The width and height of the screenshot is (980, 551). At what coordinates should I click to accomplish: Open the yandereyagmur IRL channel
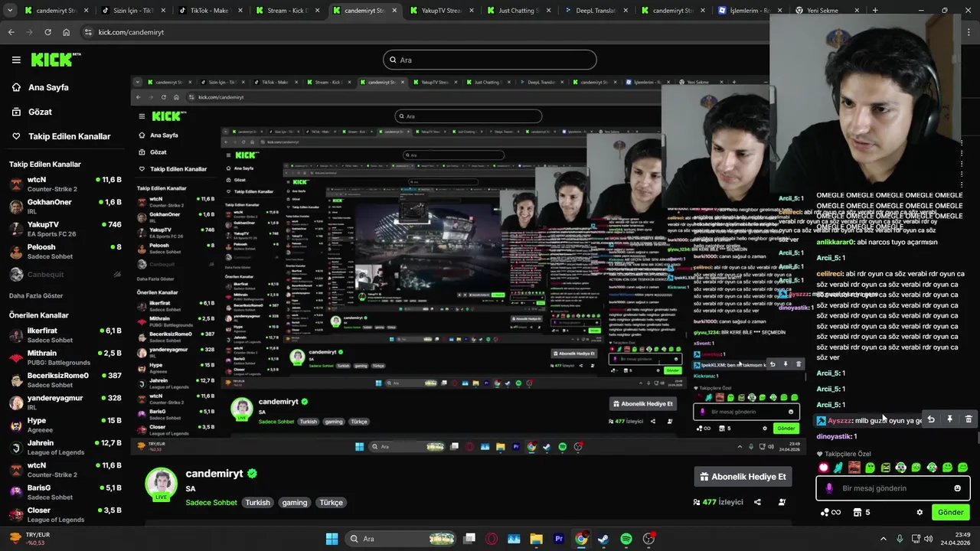pyautogui.click(x=65, y=403)
